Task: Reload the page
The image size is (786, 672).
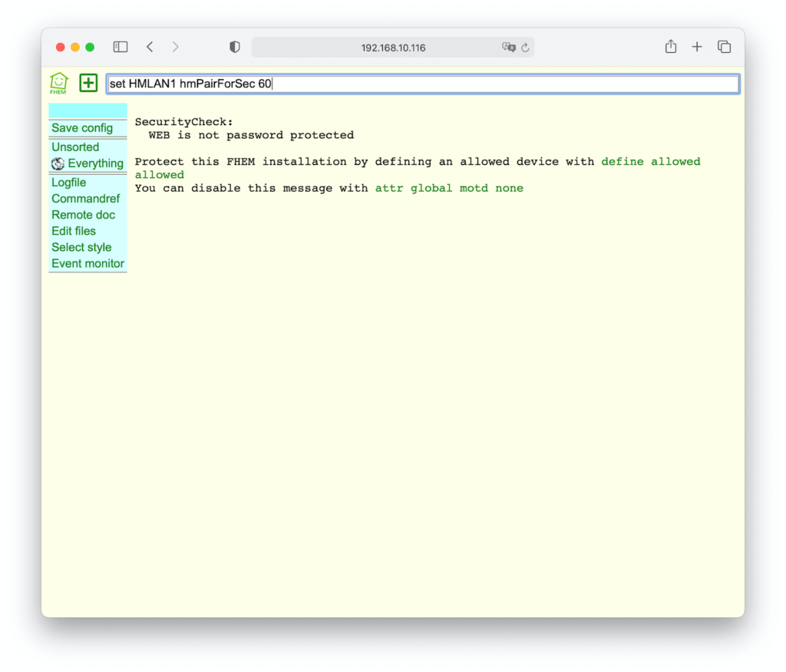Action: 525,48
